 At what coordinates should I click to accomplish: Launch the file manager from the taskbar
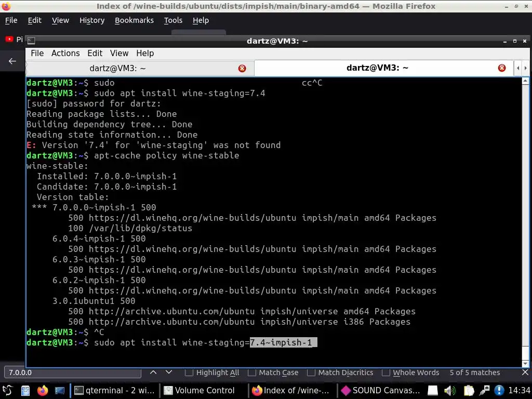tap(25, 391)
